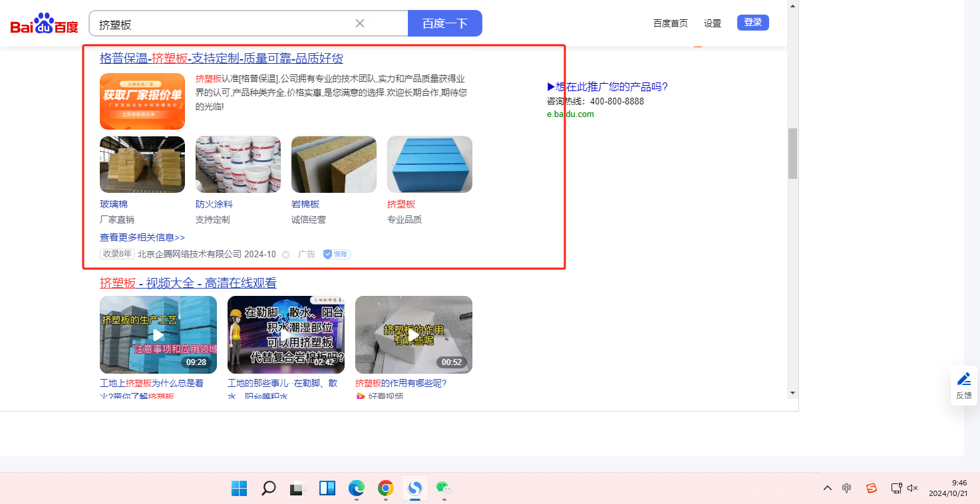The height and width of the screenshot is (504, 980).
Task: Clear the search box with the X icon
Action: 360,23
